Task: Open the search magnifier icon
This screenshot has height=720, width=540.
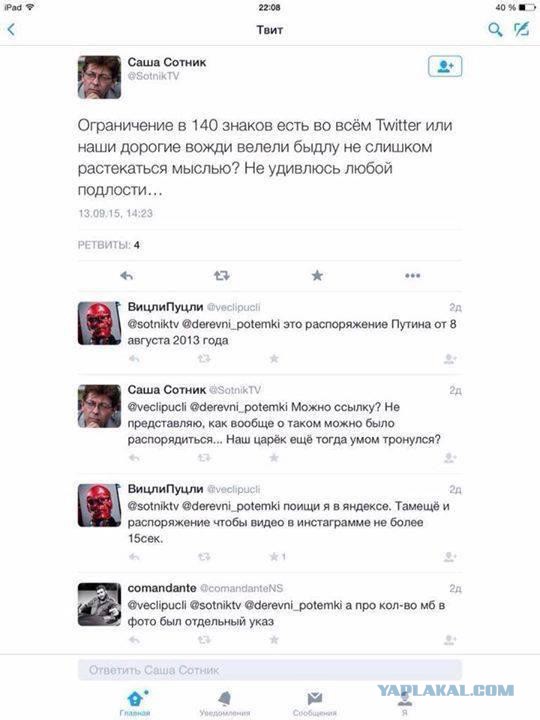Action: pyautogui.click(x=495, y=30)
